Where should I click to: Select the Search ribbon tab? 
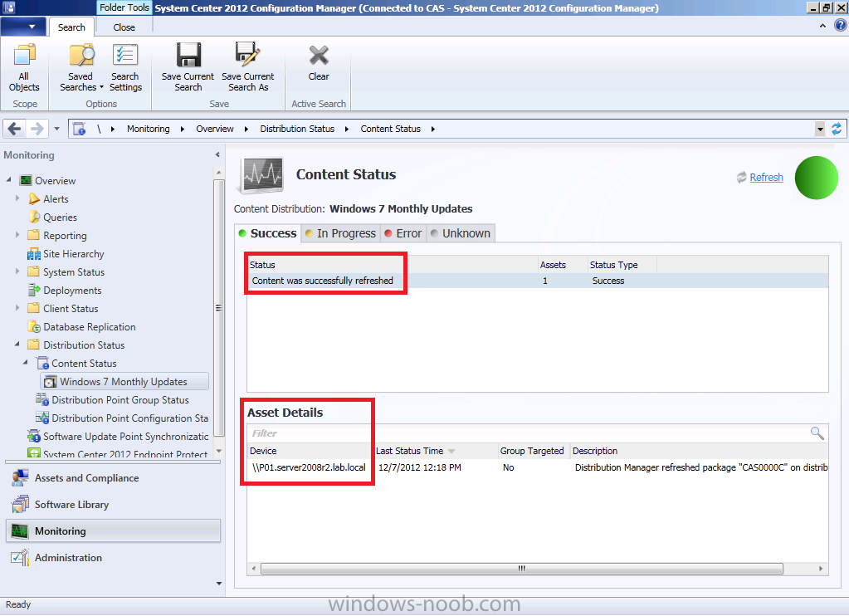coord(71,27)
